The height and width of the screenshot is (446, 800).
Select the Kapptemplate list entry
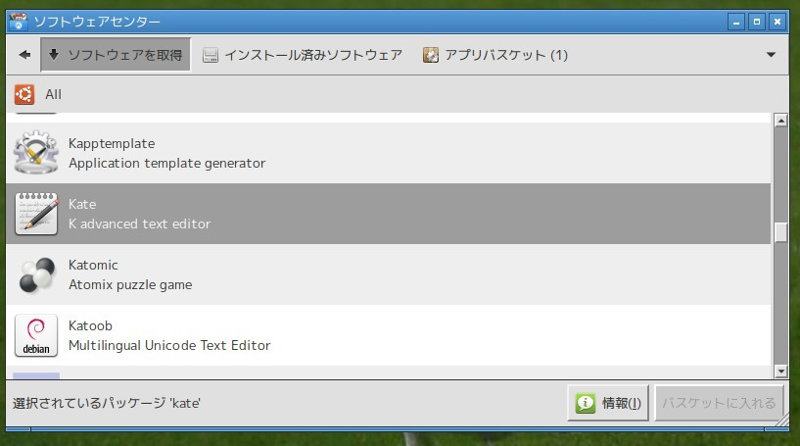coord(388,153)
